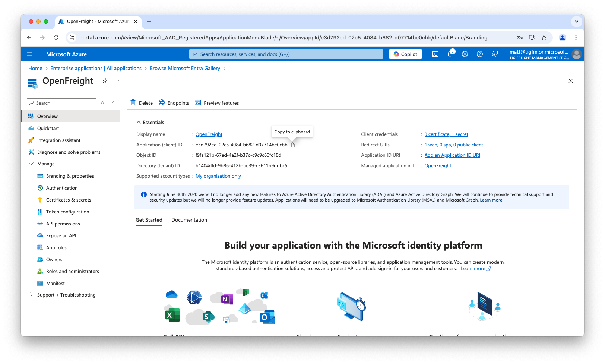Toggle expand all menu groups arrows
605x364 pixels.
102,103
